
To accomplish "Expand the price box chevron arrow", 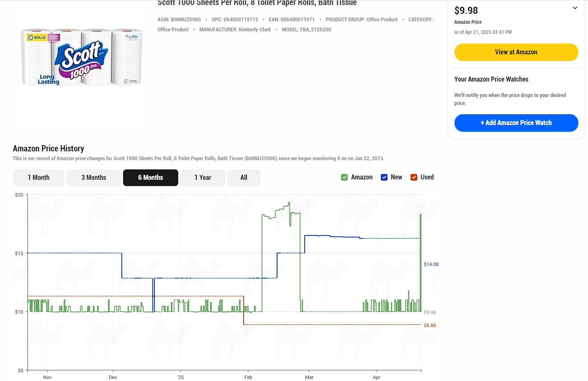I will (x=575, y=8).
